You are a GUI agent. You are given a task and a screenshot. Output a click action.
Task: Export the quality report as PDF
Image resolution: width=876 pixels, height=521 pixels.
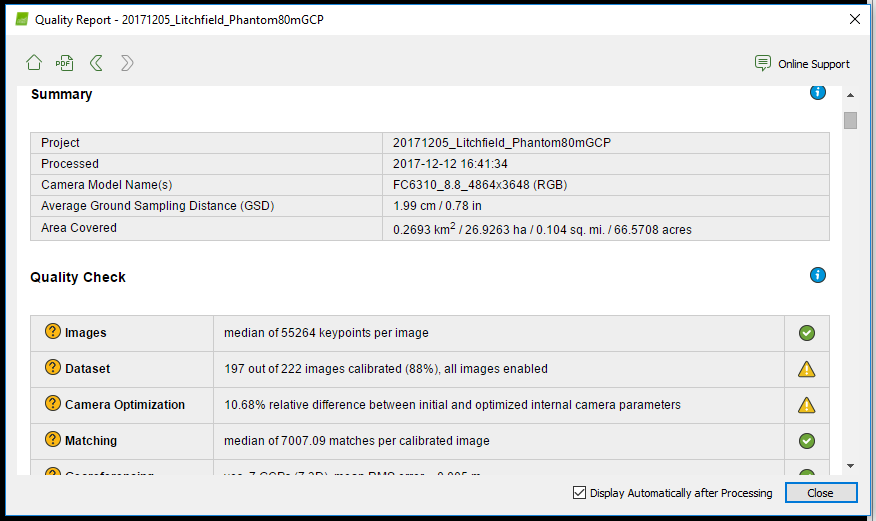(x=64, y=63)
